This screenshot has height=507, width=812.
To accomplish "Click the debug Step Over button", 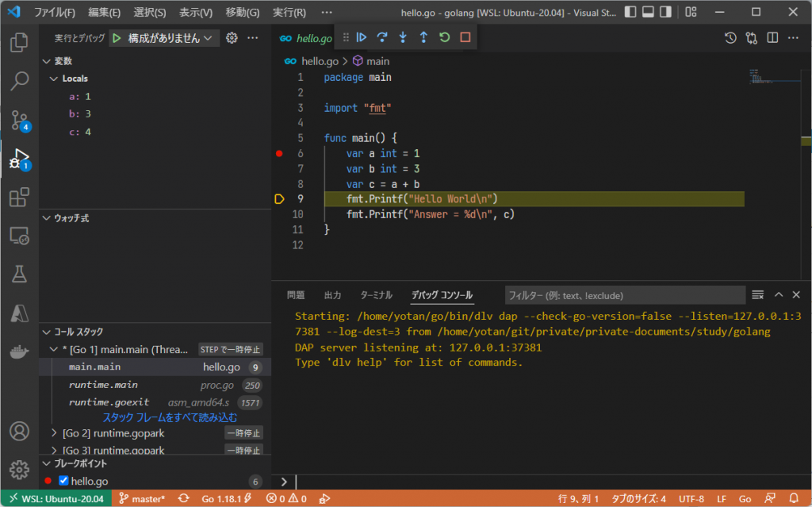I will 382,37.
